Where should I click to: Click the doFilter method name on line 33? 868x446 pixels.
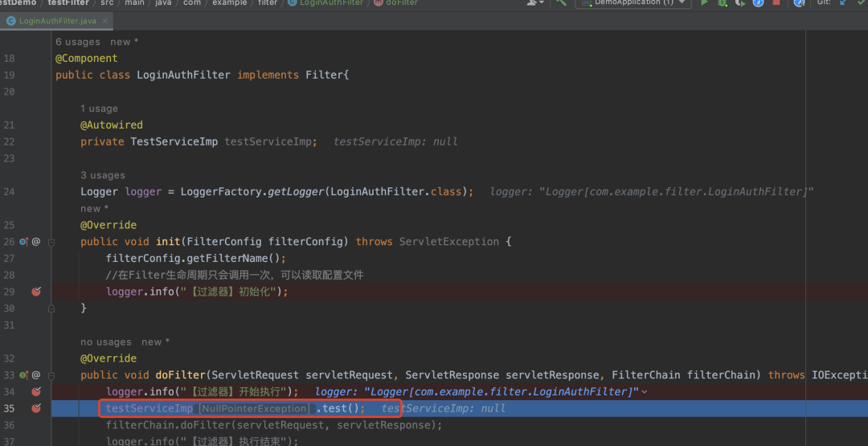(181, 375)
